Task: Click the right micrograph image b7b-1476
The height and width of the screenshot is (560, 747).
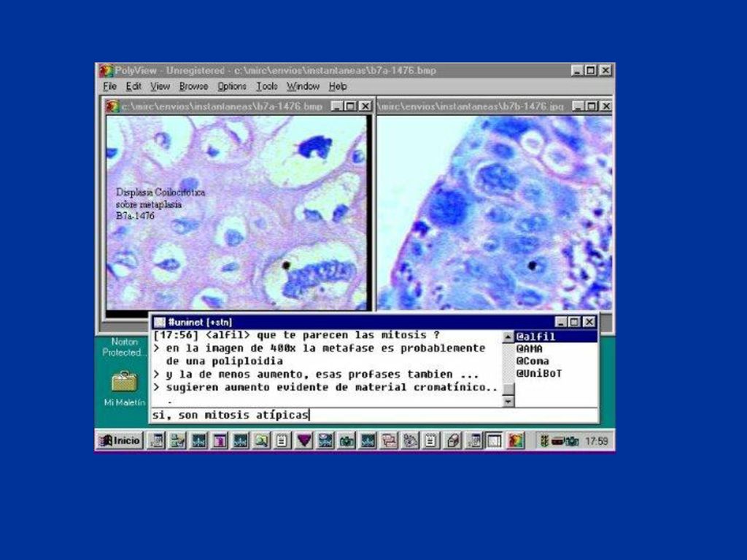Action: pos(495,214)
